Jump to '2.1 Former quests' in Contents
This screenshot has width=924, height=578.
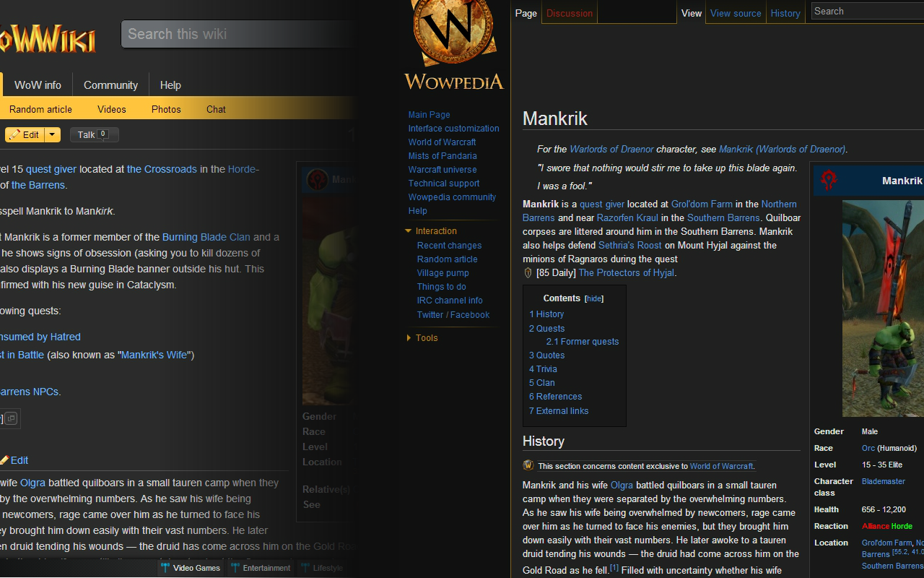pos(583,342)
